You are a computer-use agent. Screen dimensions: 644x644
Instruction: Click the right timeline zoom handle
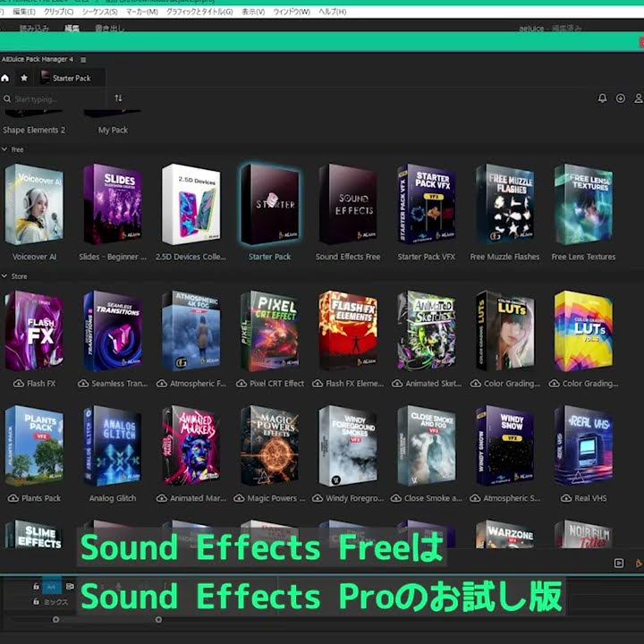158,619
